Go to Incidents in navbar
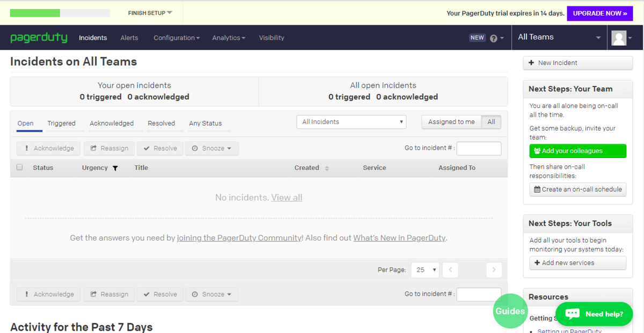The height and width of the screenshot is (333, 644). [93, 38]
